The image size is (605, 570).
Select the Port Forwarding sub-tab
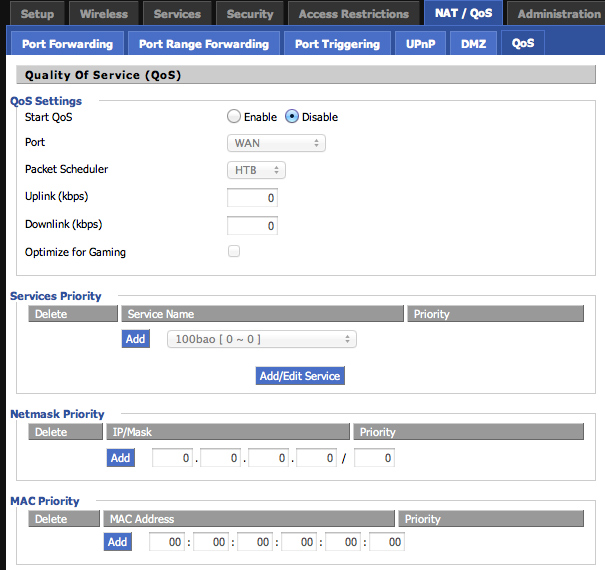point(67,44)
